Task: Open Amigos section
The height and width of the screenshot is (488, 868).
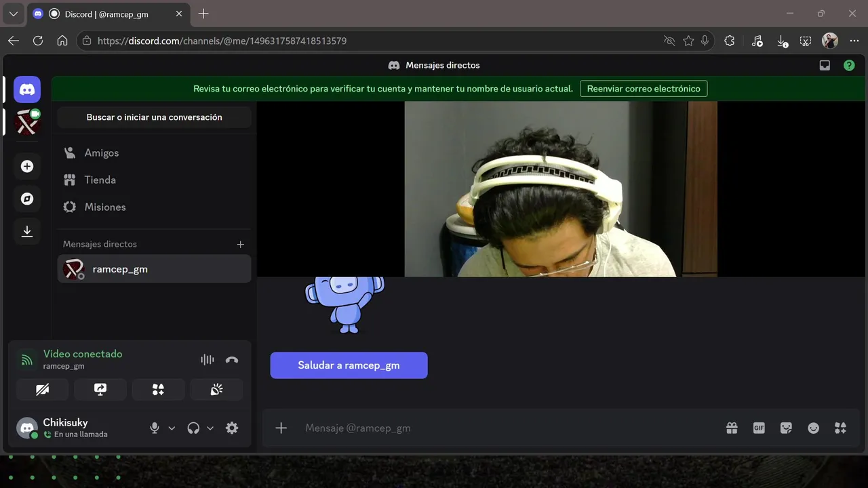Action: pos(155,153)
